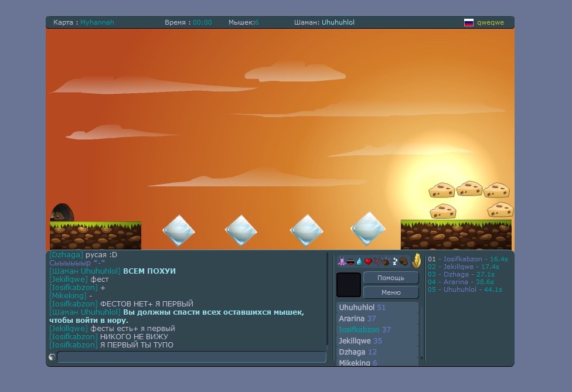
Task: Select player Iosifkabzon 37 in list
Action: 377,330
